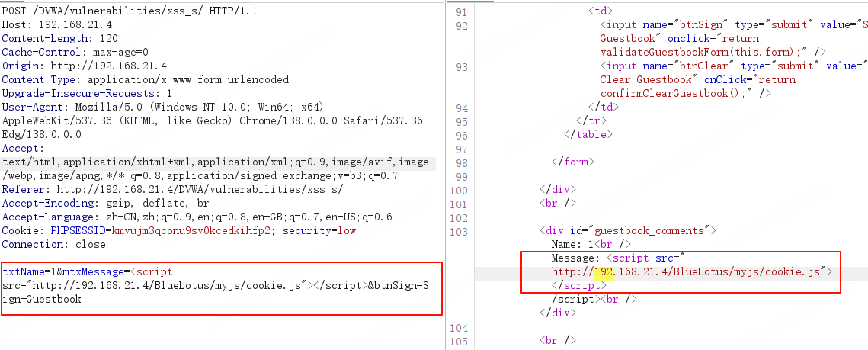Click the Content-Length: 120 header

[59, 38]
